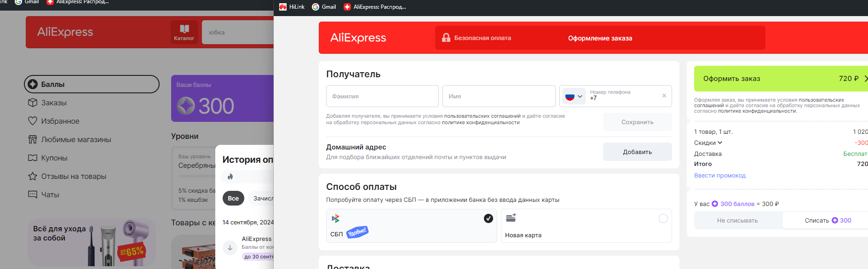This screenshot has width=868, height=269.
Task: Switch to AliExpress tab in right browser
Action: [x=375, y=7]
